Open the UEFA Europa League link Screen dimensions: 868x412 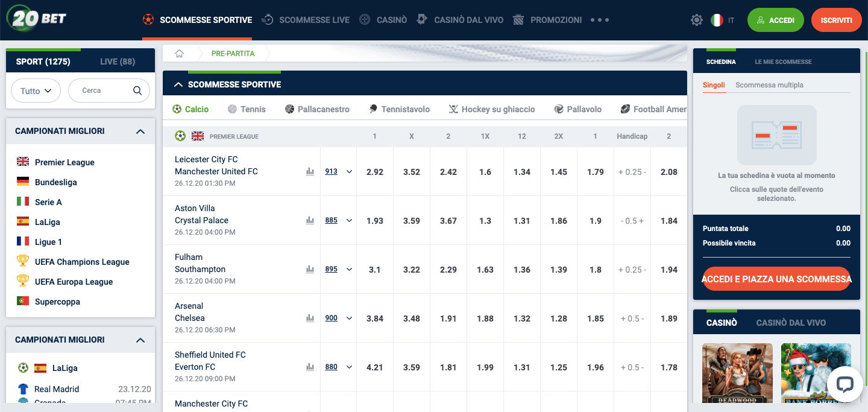74,282
